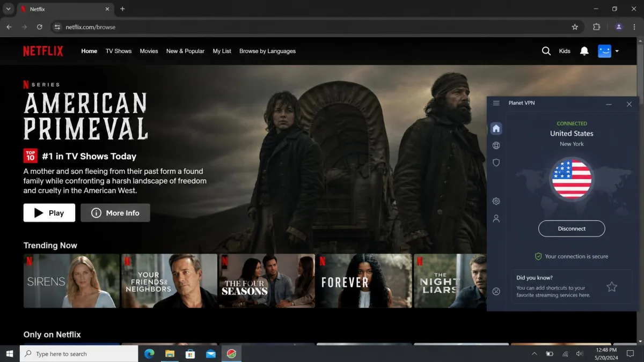This screenshot has height=362, width=644.
Task: Go back in browser
Action: (x=9, y=27)
